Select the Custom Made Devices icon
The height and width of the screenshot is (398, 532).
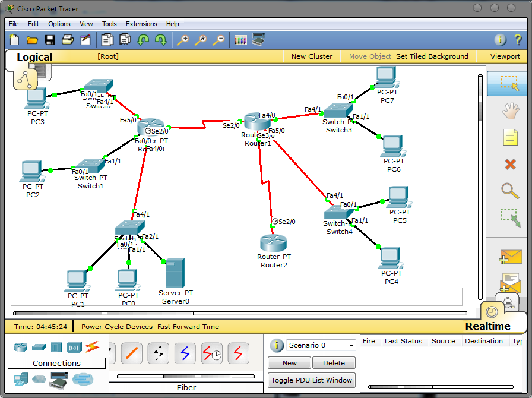click(59, 380)
